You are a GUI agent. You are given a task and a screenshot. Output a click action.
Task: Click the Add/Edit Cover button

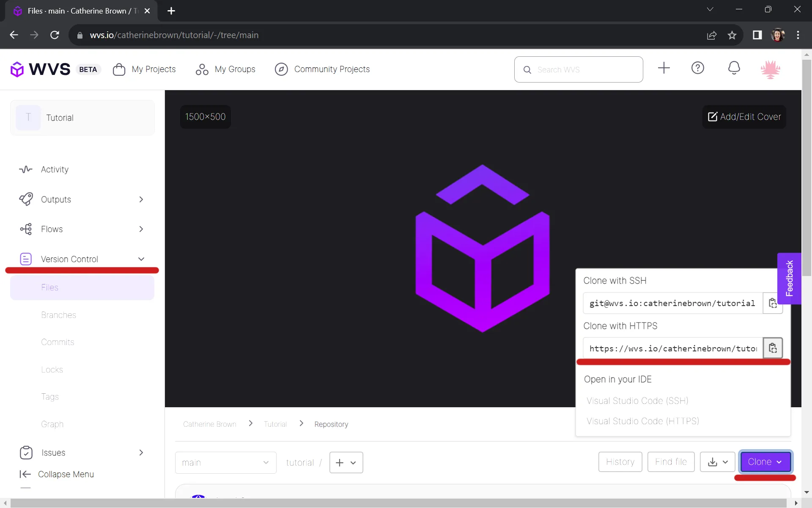744,117
